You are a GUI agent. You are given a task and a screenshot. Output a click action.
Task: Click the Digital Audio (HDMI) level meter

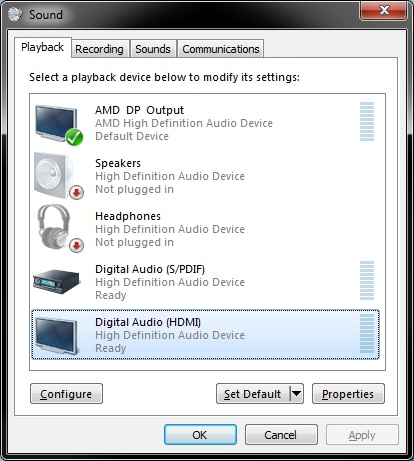coord(367,334)
